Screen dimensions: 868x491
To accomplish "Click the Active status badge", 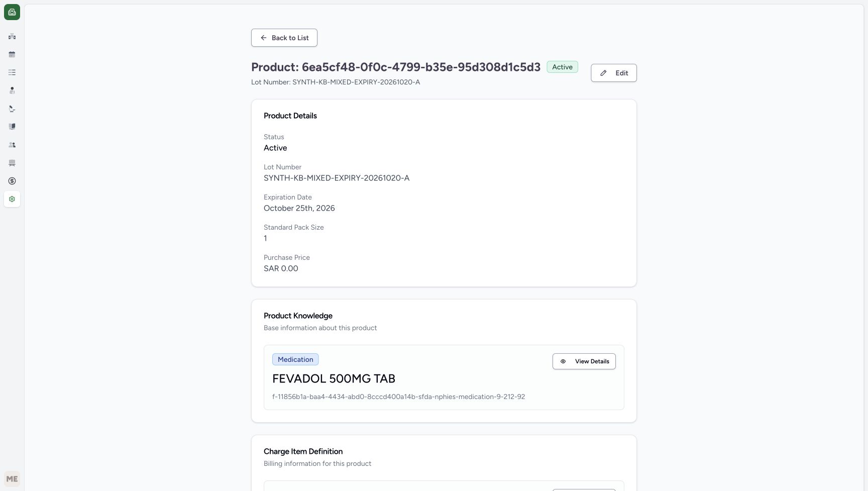I will [x=563, y=67].
